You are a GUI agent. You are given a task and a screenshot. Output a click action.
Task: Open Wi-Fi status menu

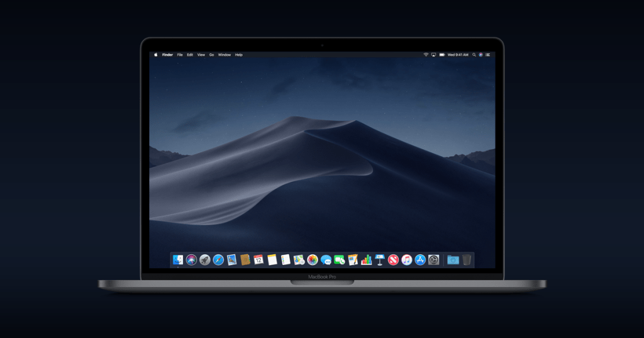click(x=426, y=55)
